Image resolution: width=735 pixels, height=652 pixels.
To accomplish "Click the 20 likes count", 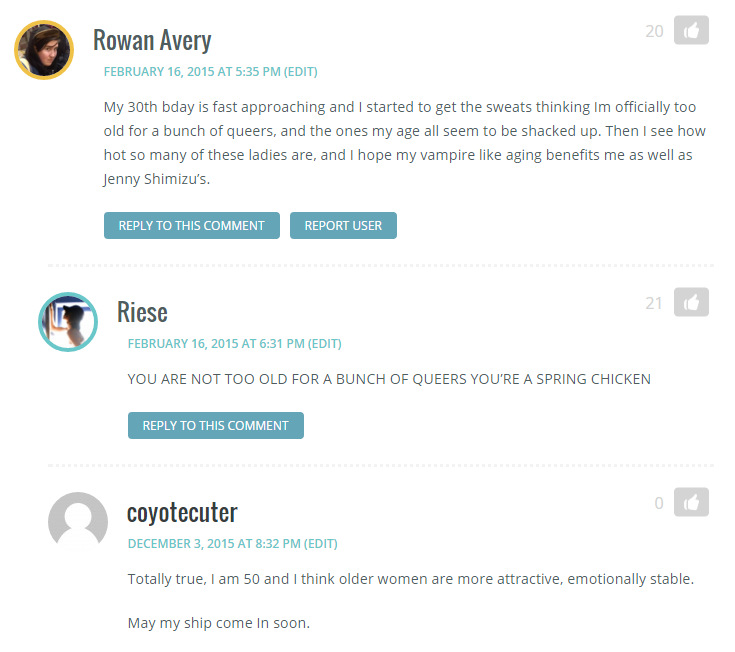I will pyautogui.click(x=654, y=31).
